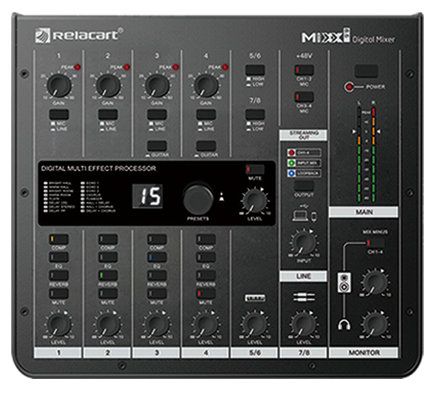
Task: Click the LINE section label
Action: [x=303, y=276]
